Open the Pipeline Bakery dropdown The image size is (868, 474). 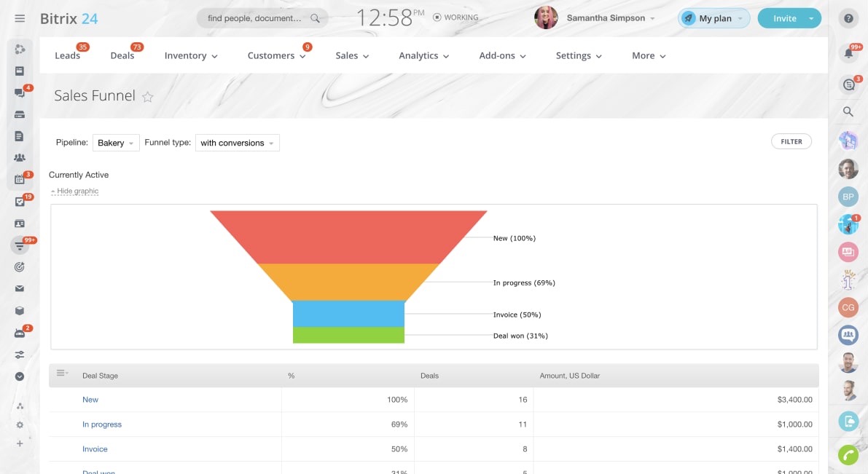click(116, 143)
